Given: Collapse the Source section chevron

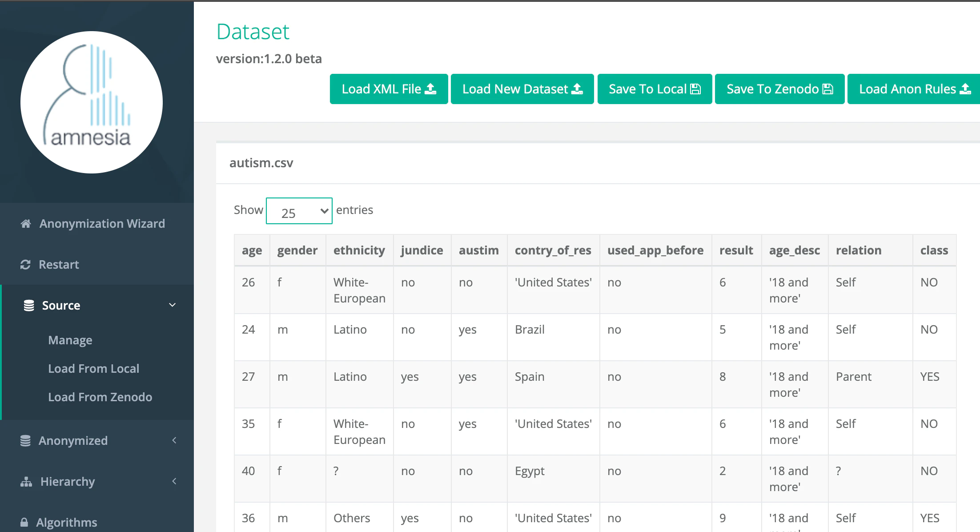Looking at the screenshot, I should [173, 305].
